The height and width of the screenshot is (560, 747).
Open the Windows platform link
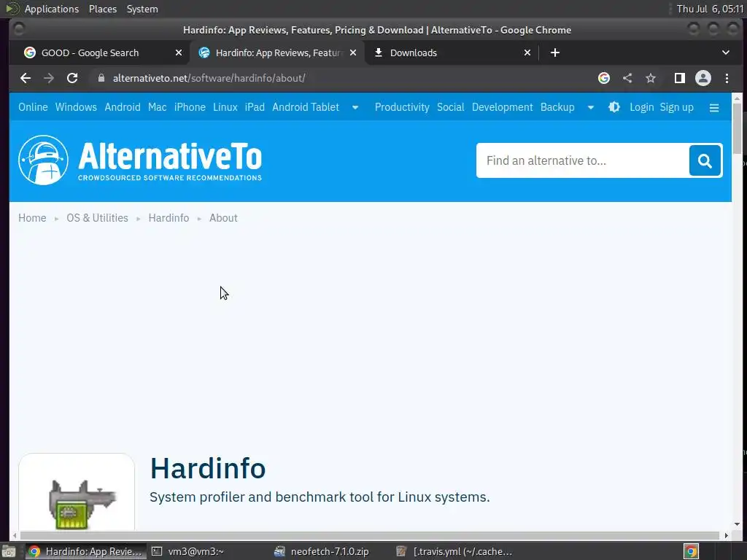[76, 107]
